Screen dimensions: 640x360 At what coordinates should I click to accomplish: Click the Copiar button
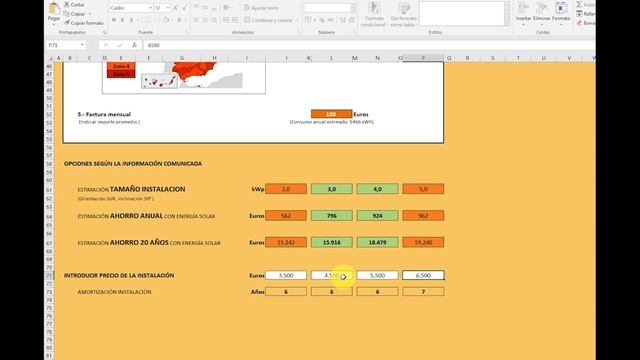pos(74,14)
